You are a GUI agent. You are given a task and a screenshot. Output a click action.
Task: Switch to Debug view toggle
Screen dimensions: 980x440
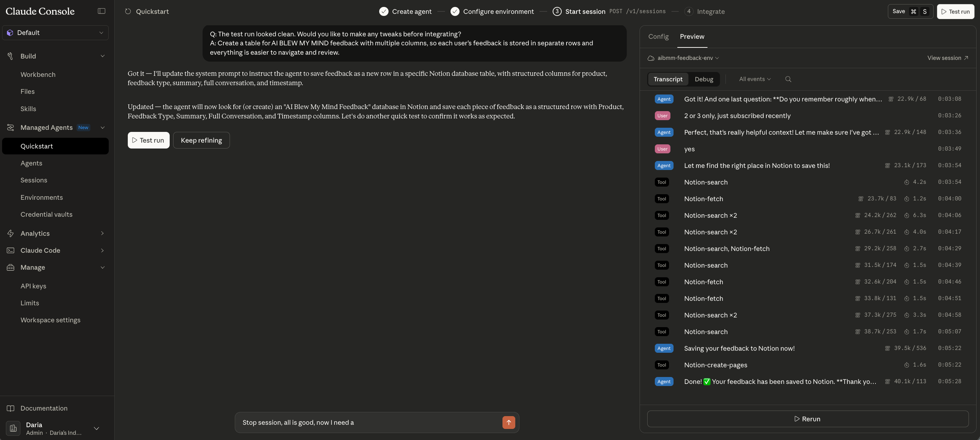704,79
